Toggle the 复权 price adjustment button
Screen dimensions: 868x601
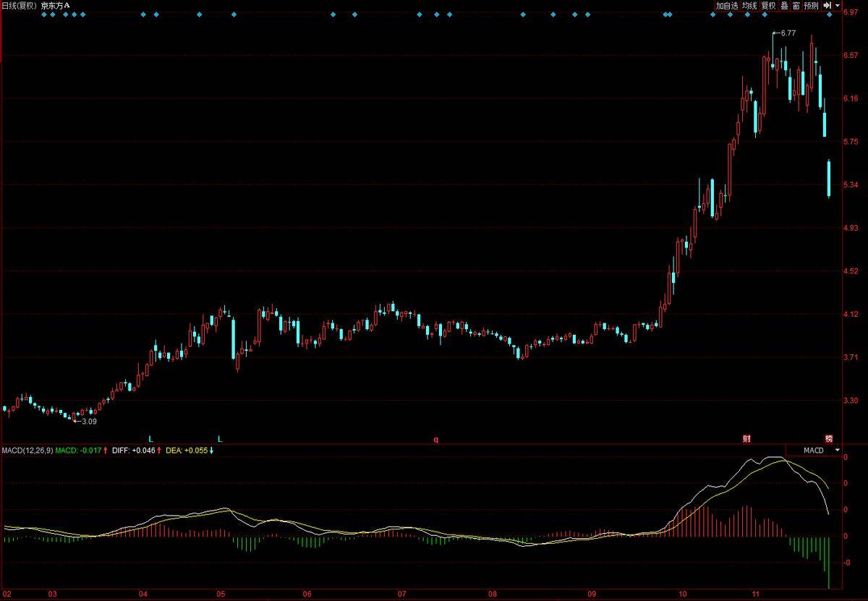coord(768,5)
